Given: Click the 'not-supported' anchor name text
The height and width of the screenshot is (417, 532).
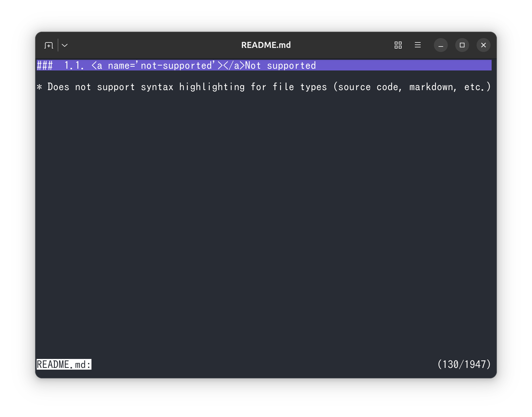Looking at the screenshot, I should pos(176,66).
